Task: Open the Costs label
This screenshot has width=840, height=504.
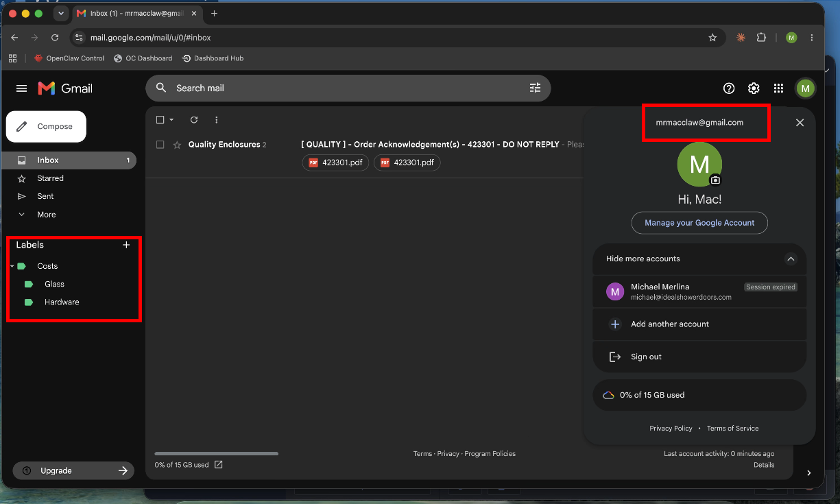Action: pyautogui.click(x=47, y=266)
